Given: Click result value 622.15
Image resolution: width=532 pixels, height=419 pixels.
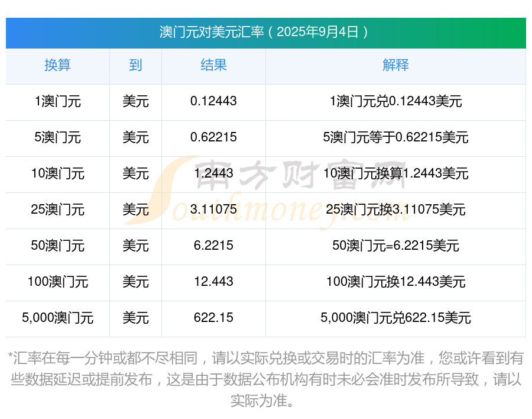Looking at the screenshot, I should 213,317.
